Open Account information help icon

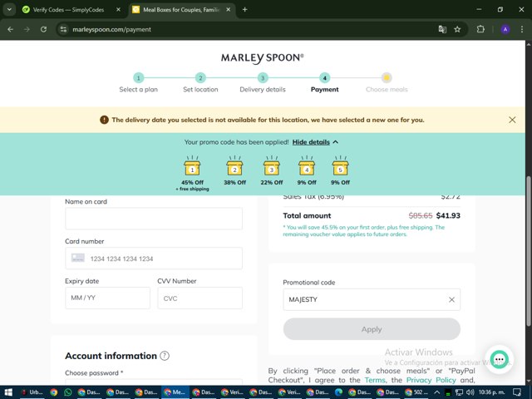pyautogui.click(x=165, y=356)
